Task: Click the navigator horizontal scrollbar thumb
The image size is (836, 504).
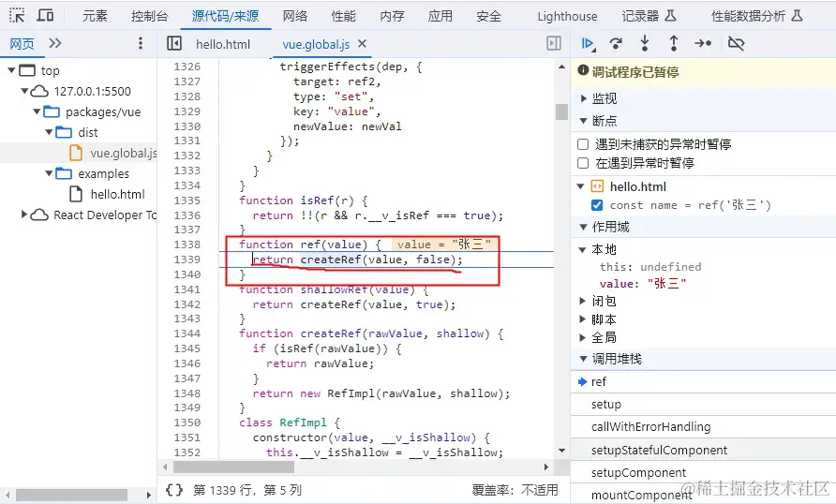Action: [x=72, y=495]
